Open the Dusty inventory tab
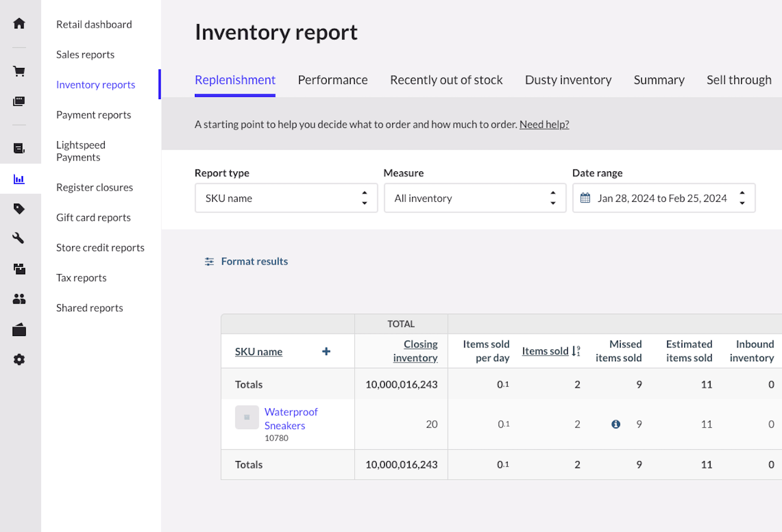 (568, 79)
